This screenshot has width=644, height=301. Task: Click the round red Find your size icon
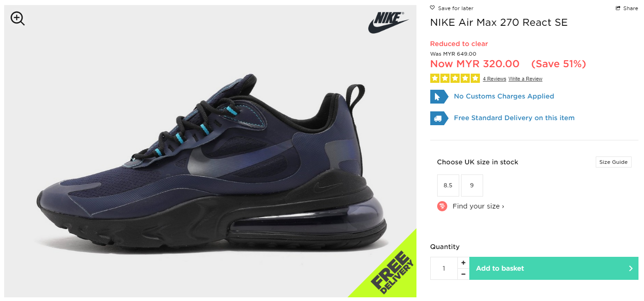click(x=442, y=206)
